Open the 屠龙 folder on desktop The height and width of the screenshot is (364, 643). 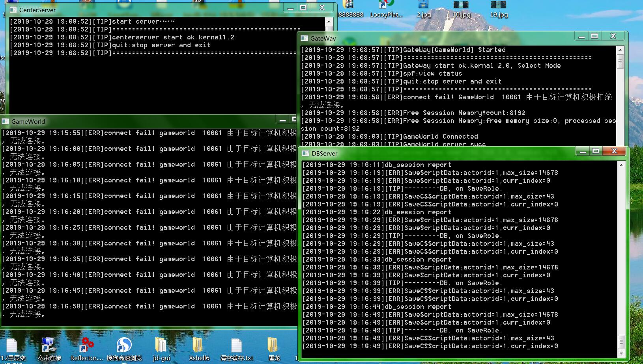(273, 346)
